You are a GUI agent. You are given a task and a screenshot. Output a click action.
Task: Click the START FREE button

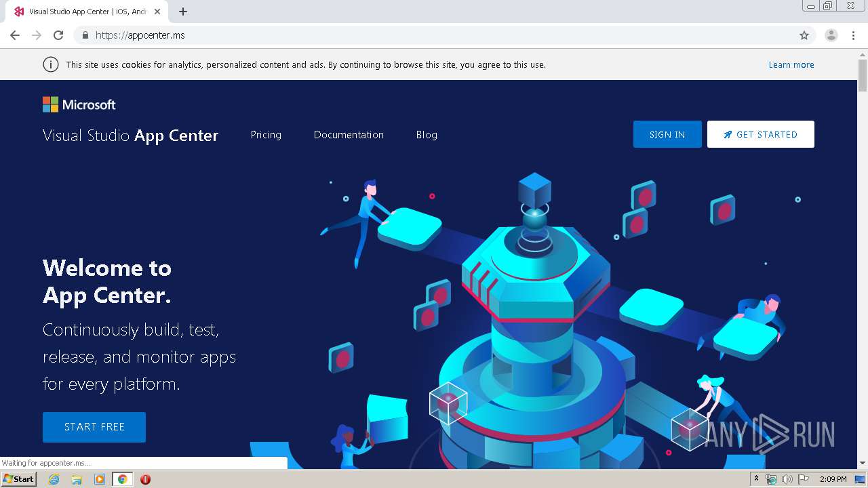pos(94,427)
